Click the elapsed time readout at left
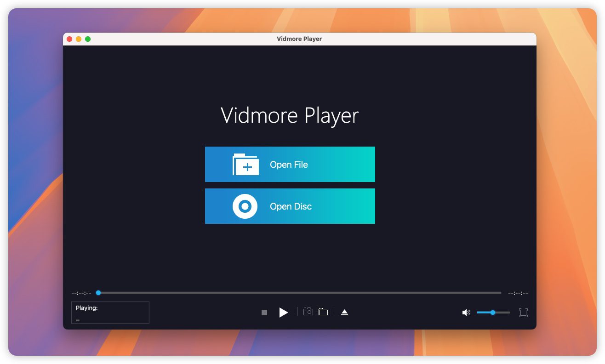605x364 pixels. 81,293
